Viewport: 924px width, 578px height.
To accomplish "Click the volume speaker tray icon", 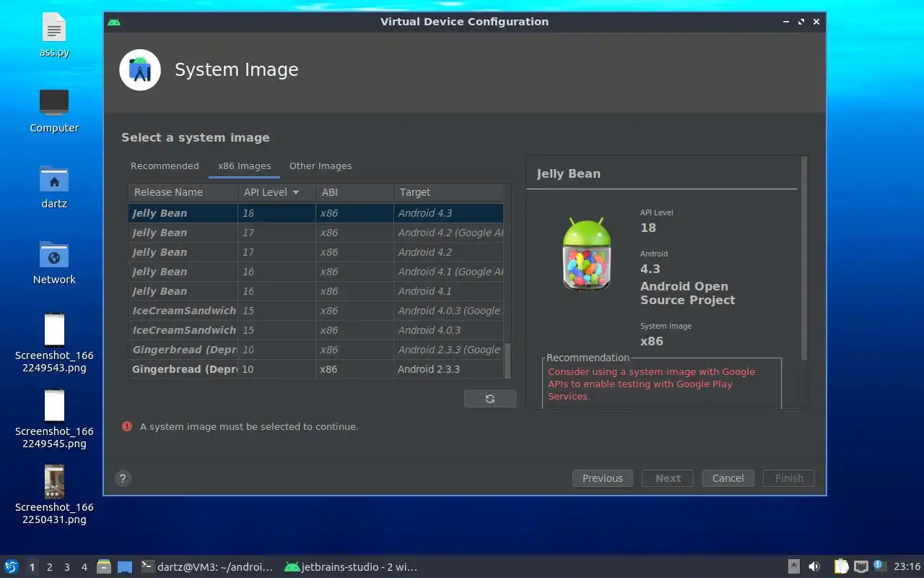I will pyautogui.click(x=814, y=567).
